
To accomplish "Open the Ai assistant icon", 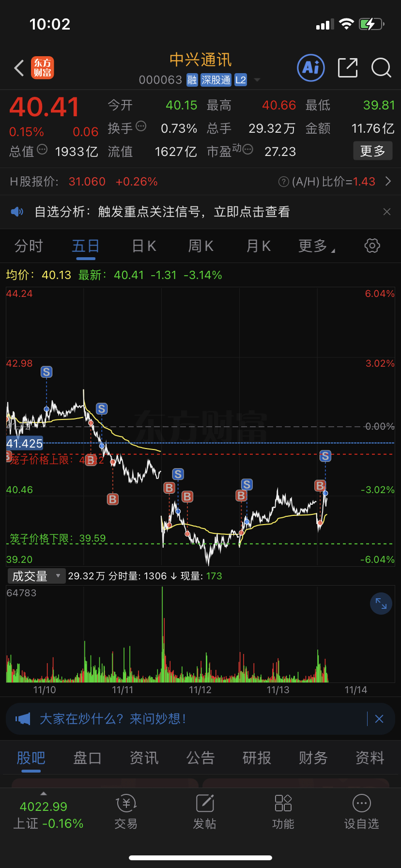I will [x=310, y=67].
